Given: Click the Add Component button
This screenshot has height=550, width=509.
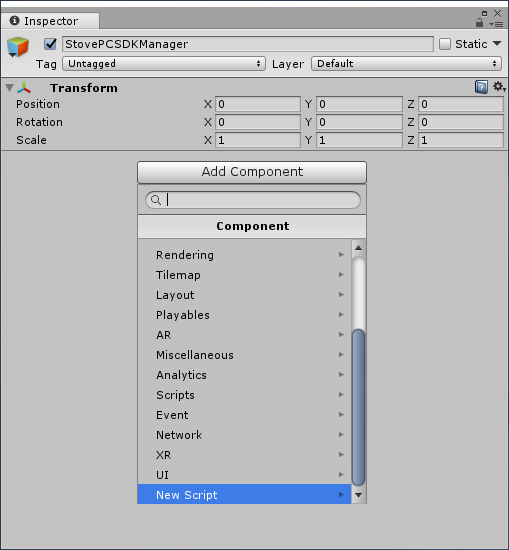Looking at the screenshot, I should point(252,172).
